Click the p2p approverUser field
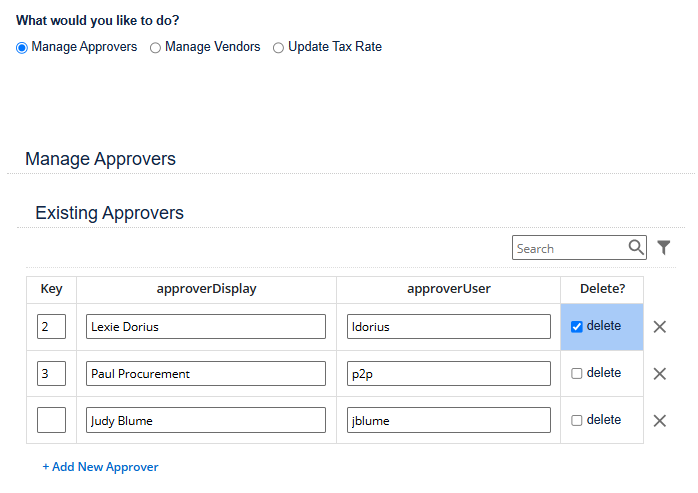Screen dimensions: 698x493 coord(449,374)
